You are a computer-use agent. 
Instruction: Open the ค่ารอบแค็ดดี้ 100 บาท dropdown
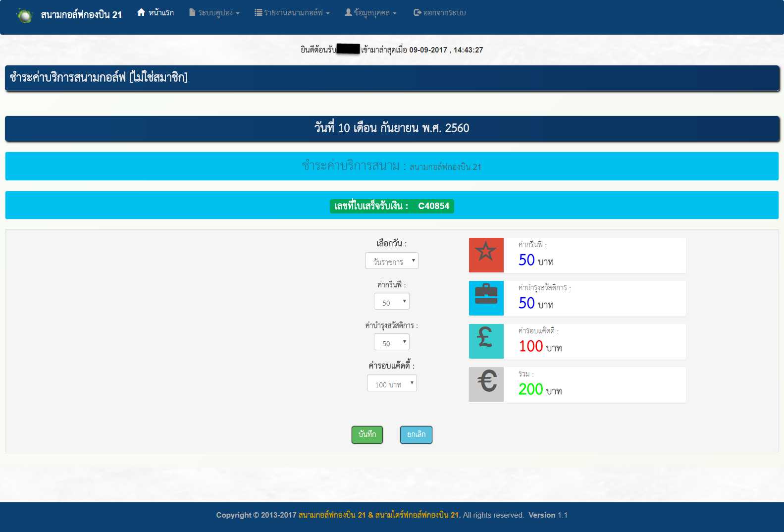point(391,383)
